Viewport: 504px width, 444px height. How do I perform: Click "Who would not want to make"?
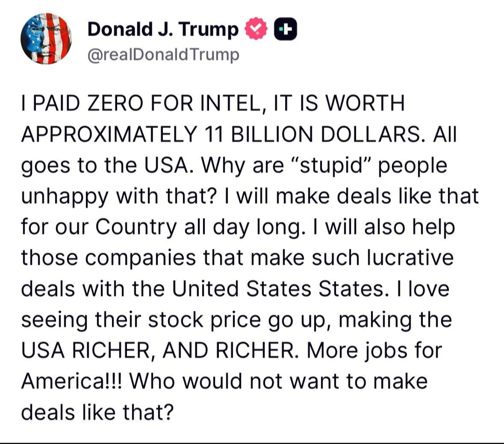point(278,381)
